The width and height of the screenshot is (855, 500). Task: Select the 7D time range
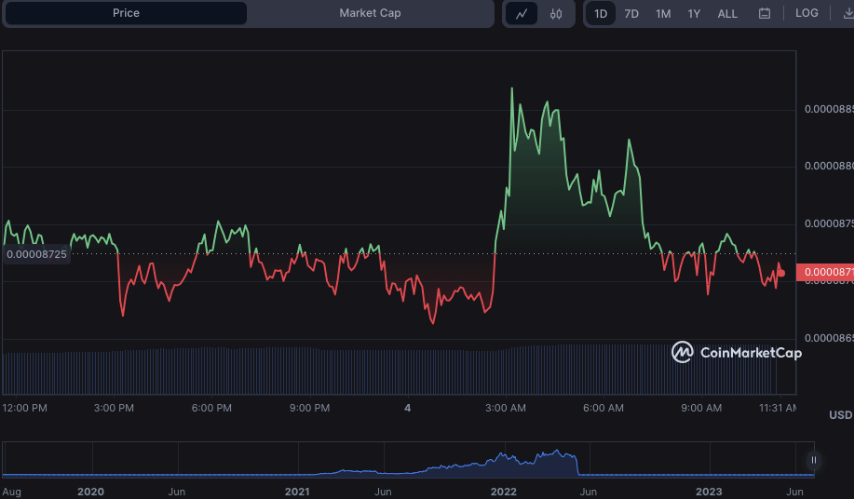pos(631,14)
